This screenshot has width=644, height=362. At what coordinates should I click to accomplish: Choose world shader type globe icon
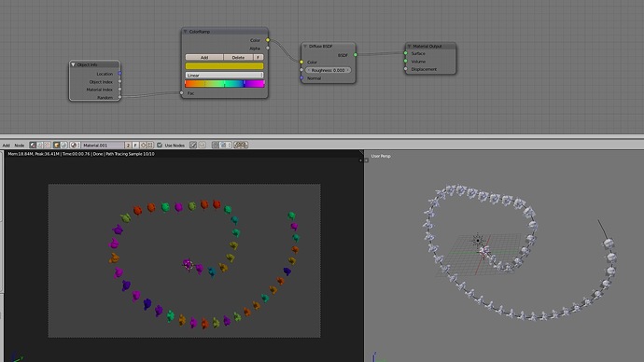pyautogui.click(x=63, y=145)
